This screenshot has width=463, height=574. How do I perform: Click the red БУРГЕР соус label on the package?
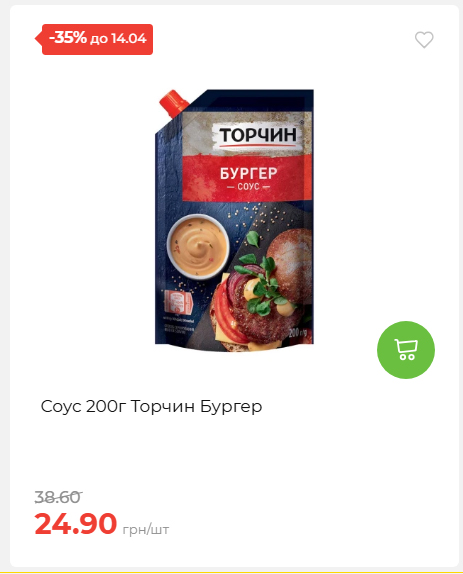click(247, 178)
